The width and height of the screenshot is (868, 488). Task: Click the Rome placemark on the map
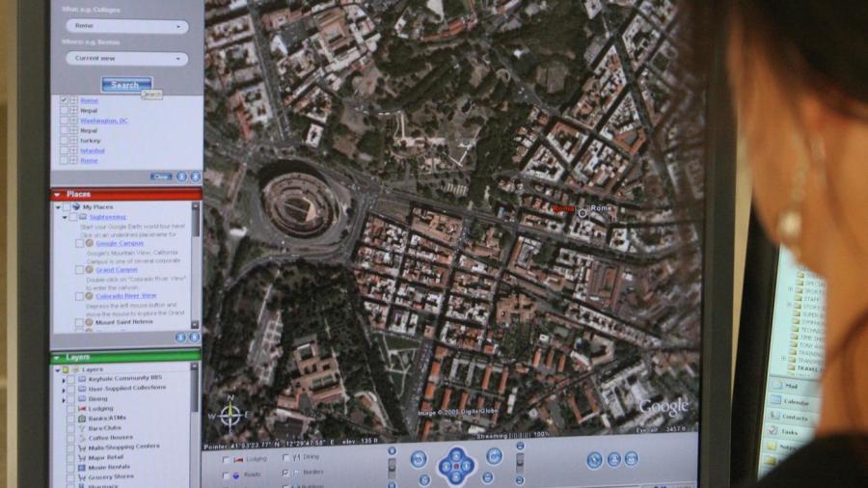point(583,213)
